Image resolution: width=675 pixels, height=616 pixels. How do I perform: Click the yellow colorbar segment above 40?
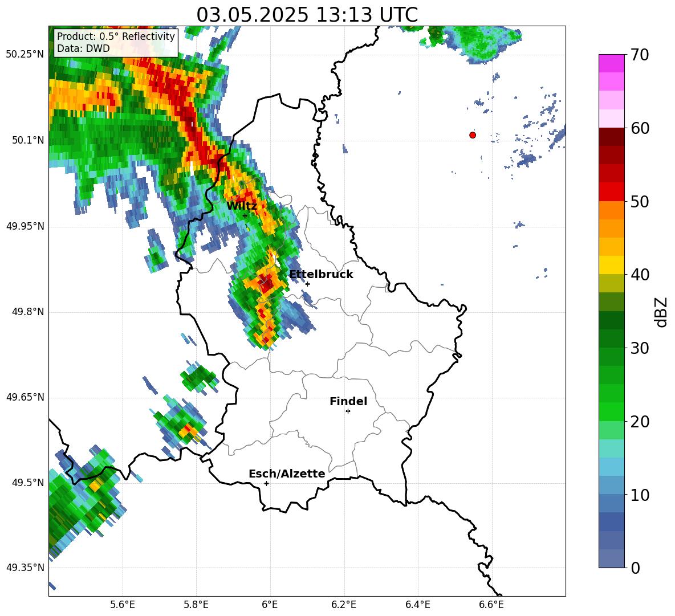pos(611,266)
